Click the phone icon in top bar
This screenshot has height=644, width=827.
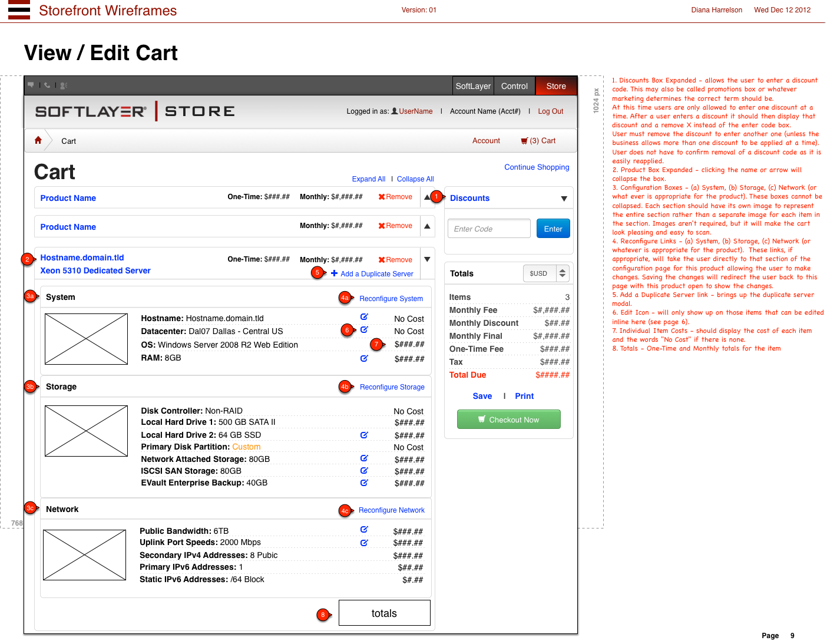47,85
